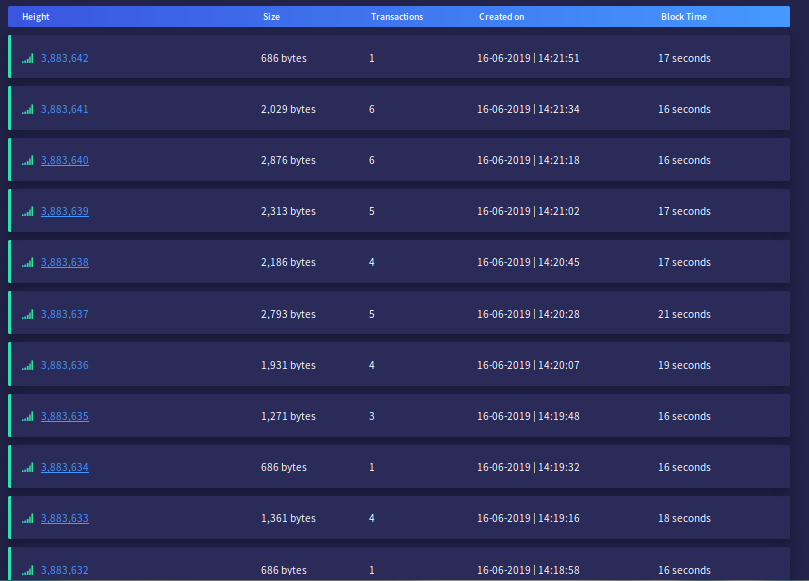Screen dimensions: 809x581
Task: Click the 21 seconds block time value
Action: tap(684, 314)
